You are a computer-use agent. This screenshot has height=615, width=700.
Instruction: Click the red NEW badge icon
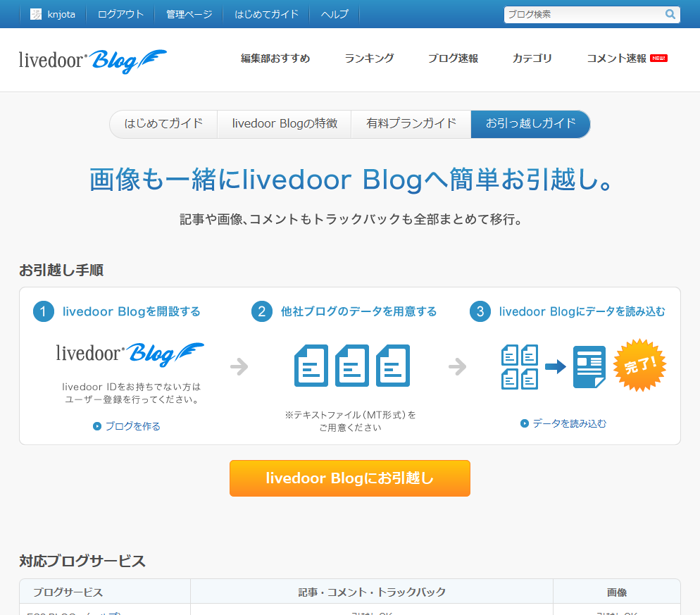[x=659, y=58]
